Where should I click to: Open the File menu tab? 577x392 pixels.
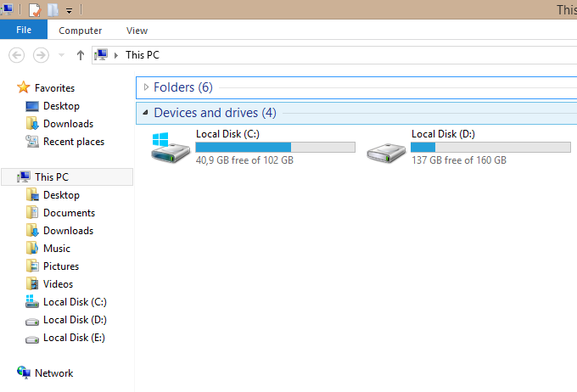pyautogui.click(x=24, y=30)
